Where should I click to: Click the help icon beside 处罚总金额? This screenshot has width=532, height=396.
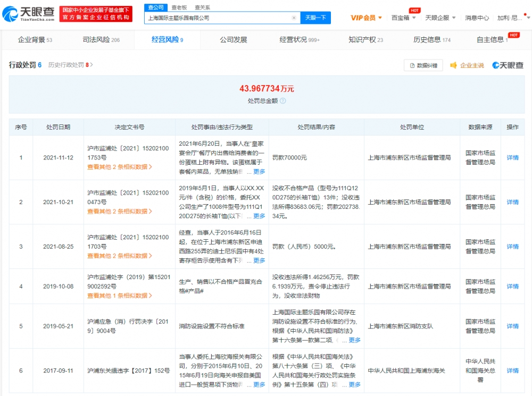pyautogui.click(x=283, y=100)
